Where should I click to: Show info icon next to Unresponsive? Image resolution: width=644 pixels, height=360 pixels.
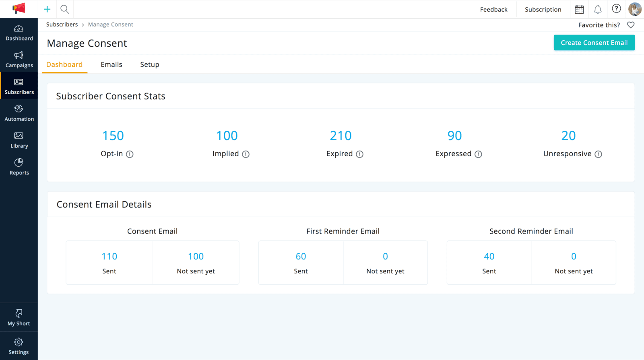pyautogui.click(x=598, y=154)
